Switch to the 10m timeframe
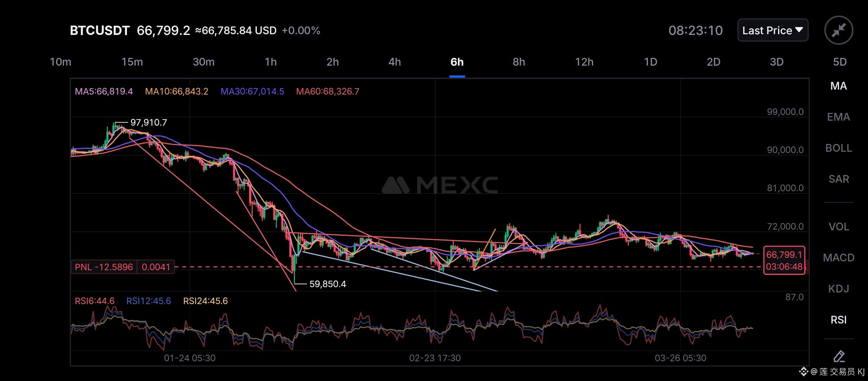Screen dimensions: 868x381 [60, 62]
